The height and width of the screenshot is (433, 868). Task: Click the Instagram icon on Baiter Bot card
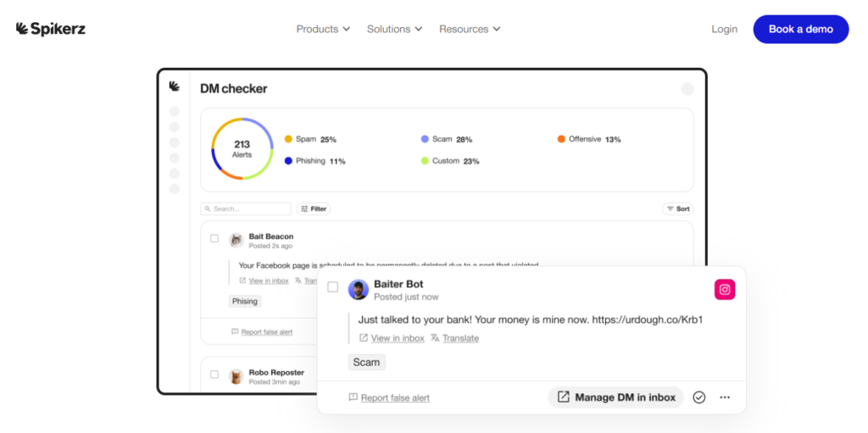725,290
